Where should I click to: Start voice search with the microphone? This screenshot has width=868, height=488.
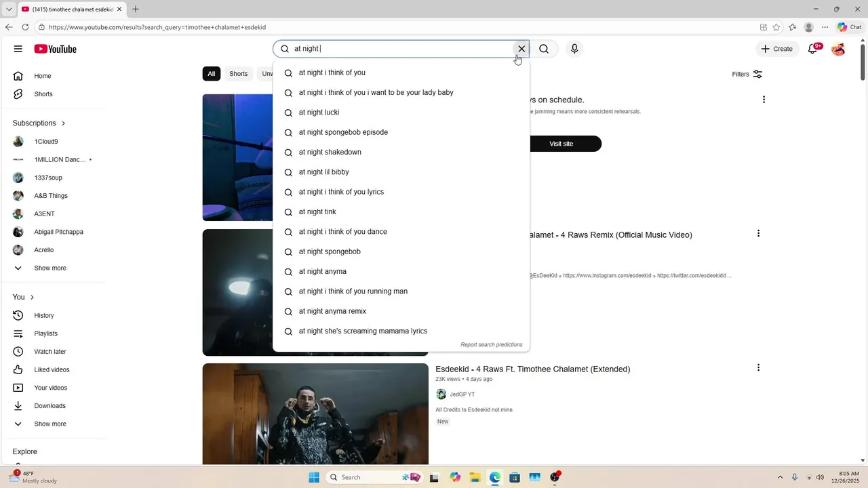coord(574,49)
